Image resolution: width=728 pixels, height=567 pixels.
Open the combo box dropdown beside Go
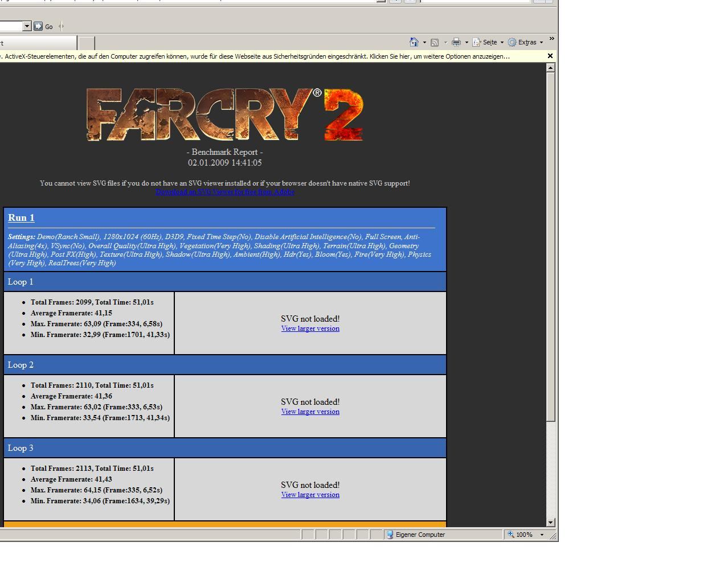tap(27, 26)
